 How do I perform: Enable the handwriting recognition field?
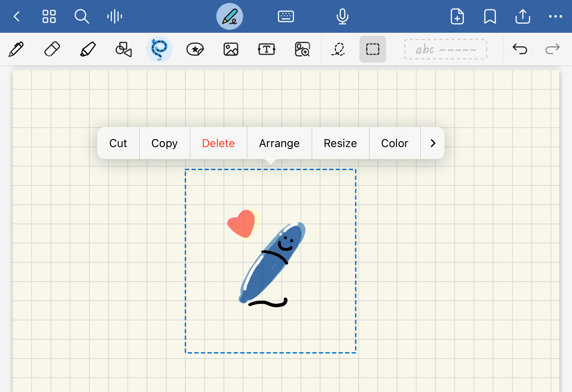coord(445,49)
